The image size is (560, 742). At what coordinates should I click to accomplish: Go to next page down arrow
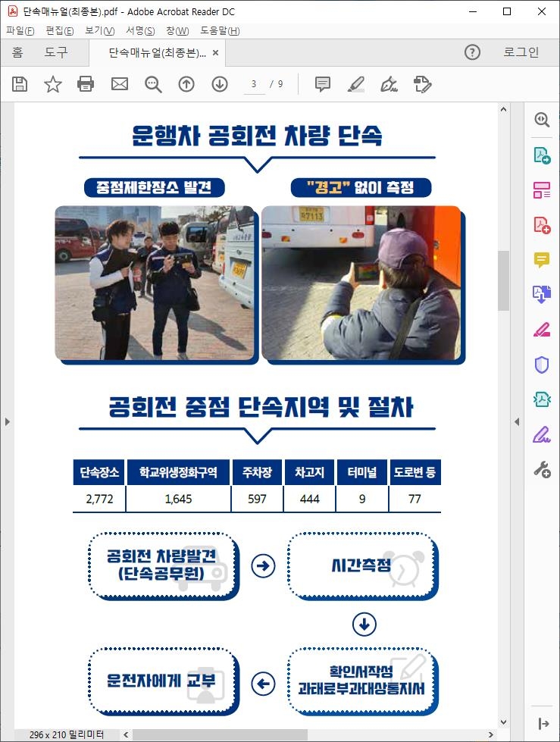[x=220, y=84]
